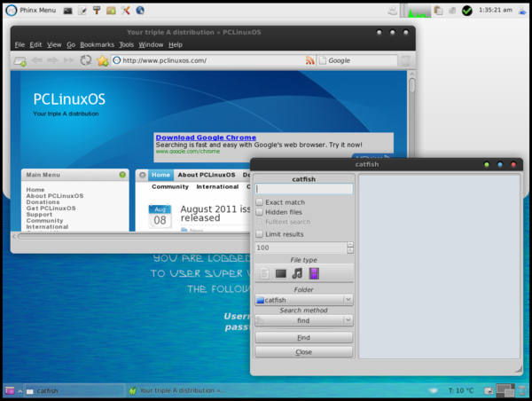
Task: Click the catfish search text field
Action: [304, 188]
